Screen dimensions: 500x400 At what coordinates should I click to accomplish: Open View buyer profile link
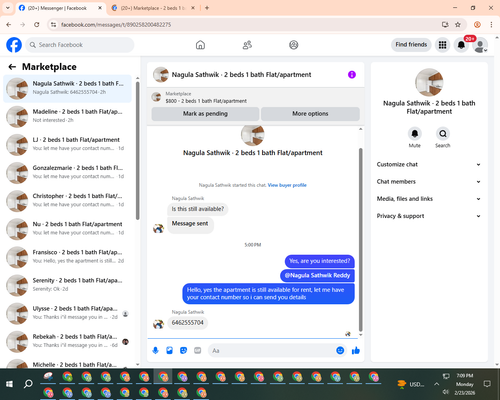click(287, 185)
